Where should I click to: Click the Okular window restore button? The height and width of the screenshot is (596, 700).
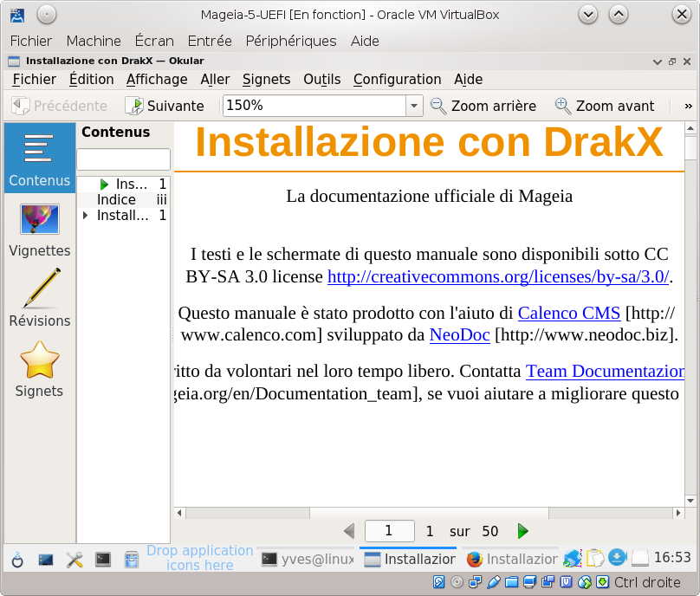(672, 62)
